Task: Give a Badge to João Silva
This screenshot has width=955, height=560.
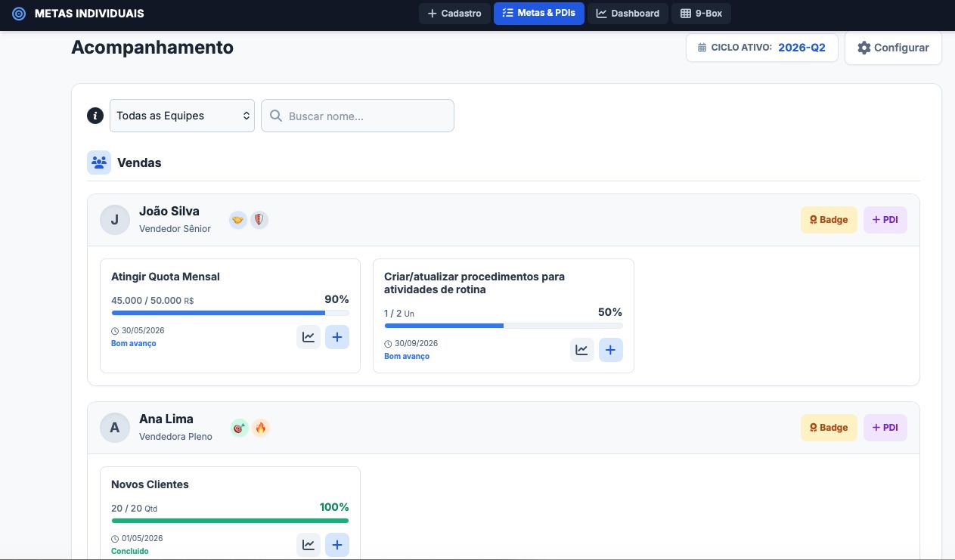Action: (829, 220)
